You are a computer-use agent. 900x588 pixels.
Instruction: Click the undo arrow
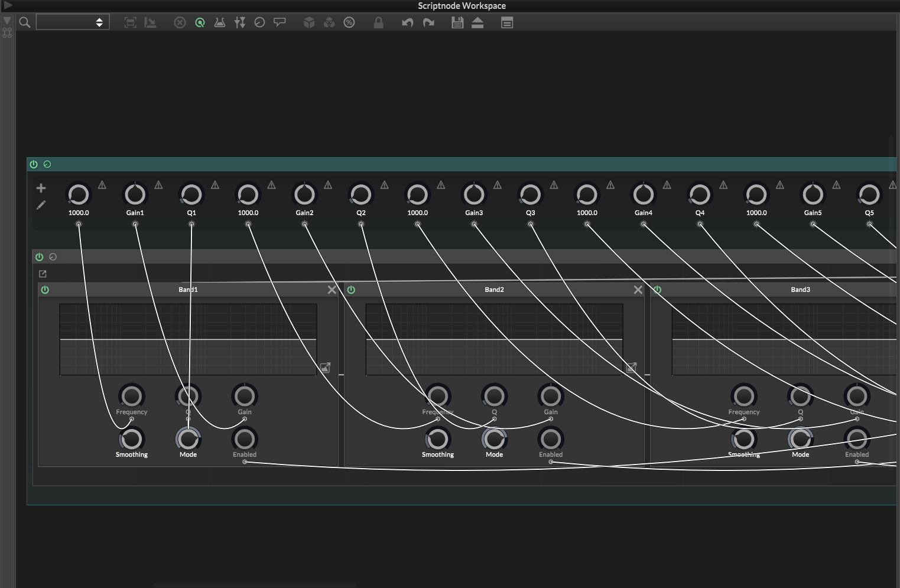tap(408, 22)
